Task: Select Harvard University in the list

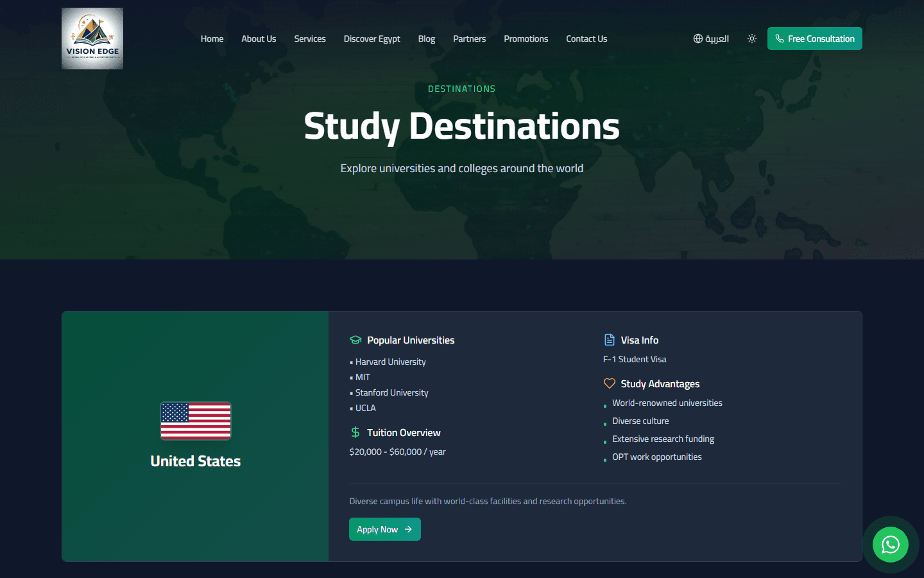Action: click(390, 362)
